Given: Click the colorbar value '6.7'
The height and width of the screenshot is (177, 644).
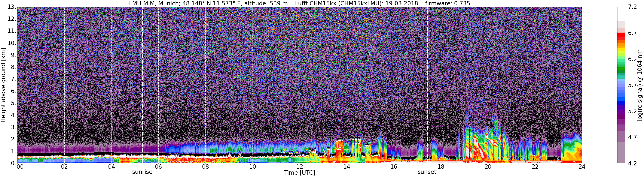Looking at the screenshot, I should click(632, 33).
